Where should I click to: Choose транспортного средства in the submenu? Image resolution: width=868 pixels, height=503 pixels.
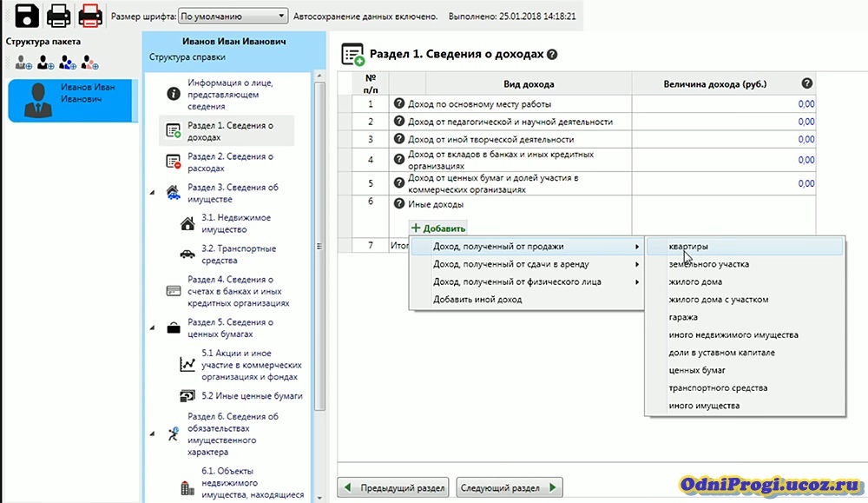tap(745, 388)
